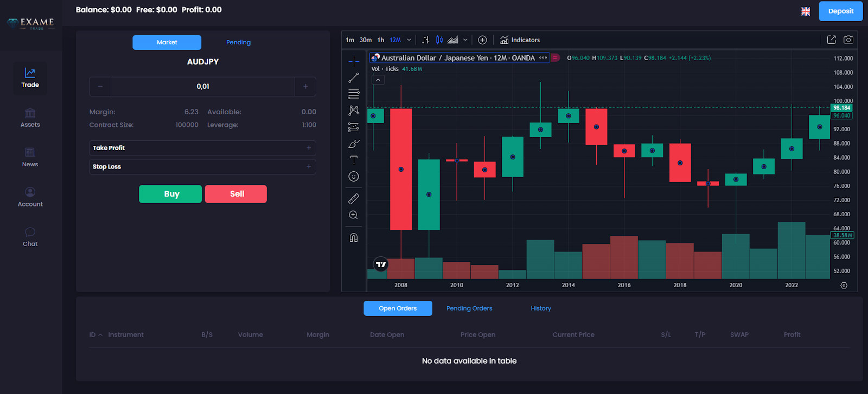Open the Account section in sidebar
This screenshot has width=868, height=394.
click(x=30, y=197)
